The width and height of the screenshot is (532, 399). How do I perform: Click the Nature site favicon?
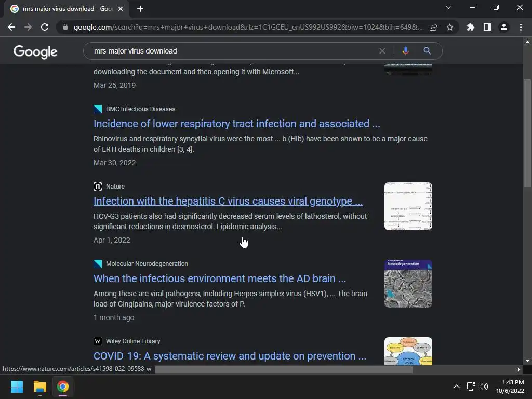click(98, 187)
